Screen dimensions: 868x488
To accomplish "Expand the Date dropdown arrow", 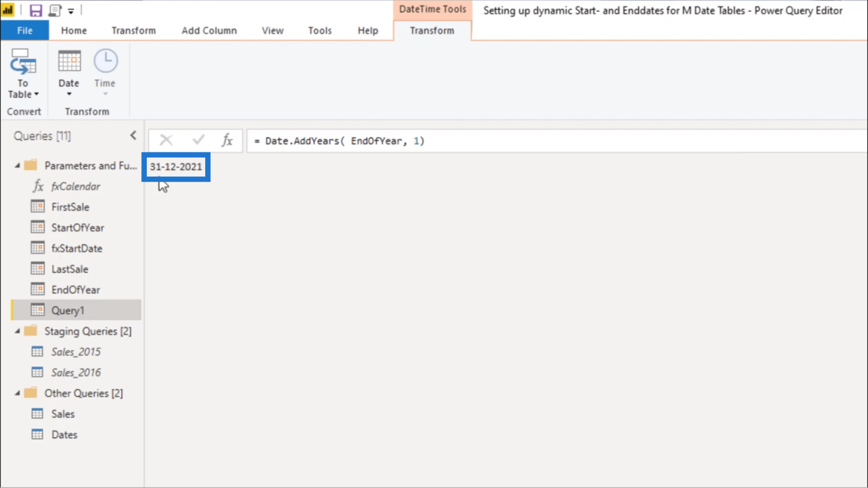I will [x=69, y=94].
